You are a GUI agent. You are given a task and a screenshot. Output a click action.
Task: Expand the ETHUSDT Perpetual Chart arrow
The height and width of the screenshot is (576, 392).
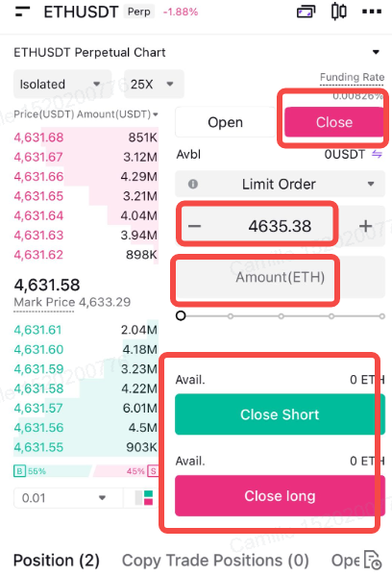coord(376,52)
